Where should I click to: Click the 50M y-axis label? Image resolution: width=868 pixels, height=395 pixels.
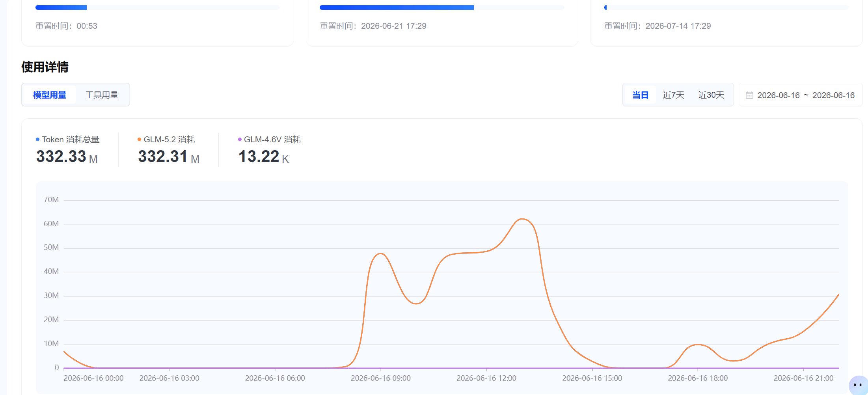click(x=51, y=248)
